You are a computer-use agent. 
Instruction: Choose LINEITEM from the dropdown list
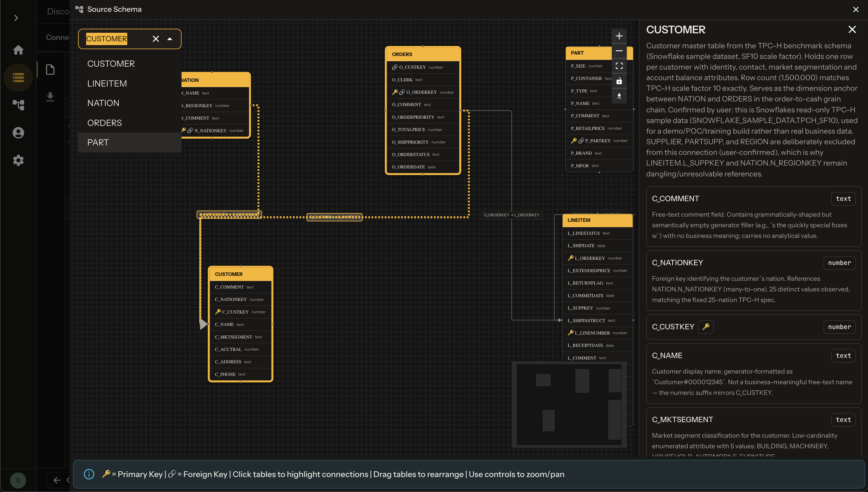[130, 83]
